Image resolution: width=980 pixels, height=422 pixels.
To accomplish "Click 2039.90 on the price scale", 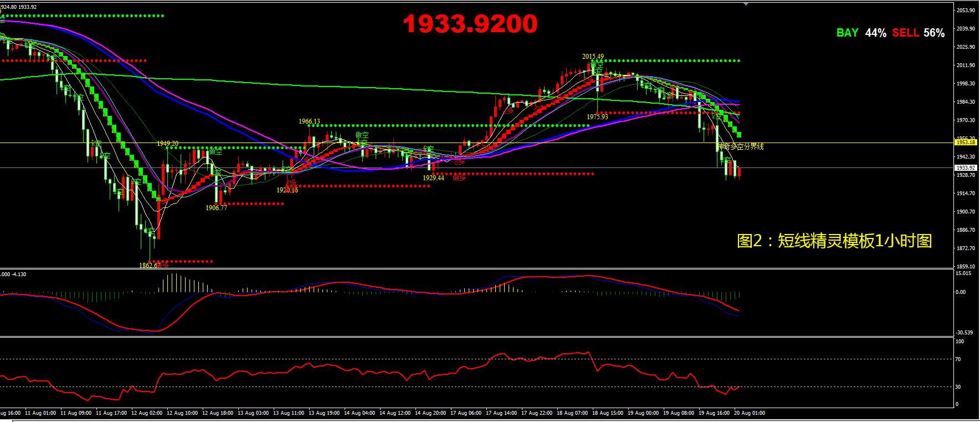I will click(x=965, y=29).
